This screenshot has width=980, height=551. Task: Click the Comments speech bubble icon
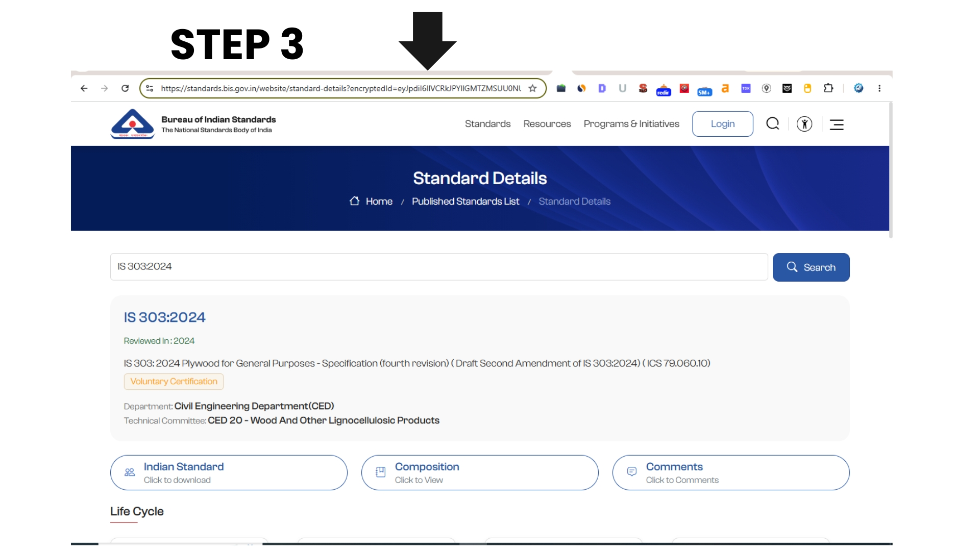632,472
